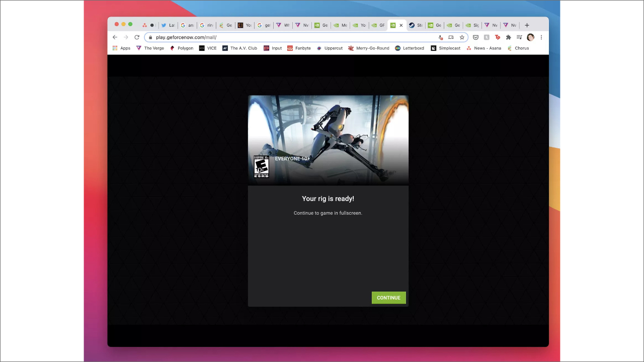Click the Portal 2 game artwork

328,140
